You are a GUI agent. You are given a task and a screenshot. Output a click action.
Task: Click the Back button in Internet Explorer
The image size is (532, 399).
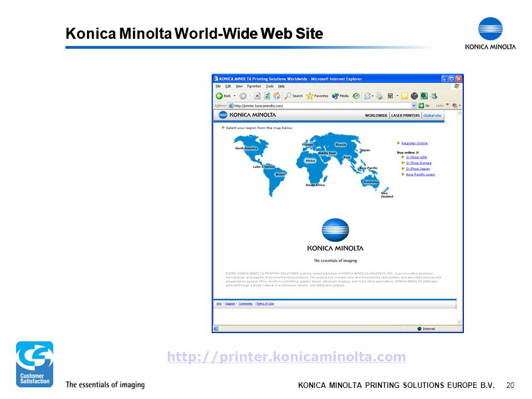tap(223, 96)
